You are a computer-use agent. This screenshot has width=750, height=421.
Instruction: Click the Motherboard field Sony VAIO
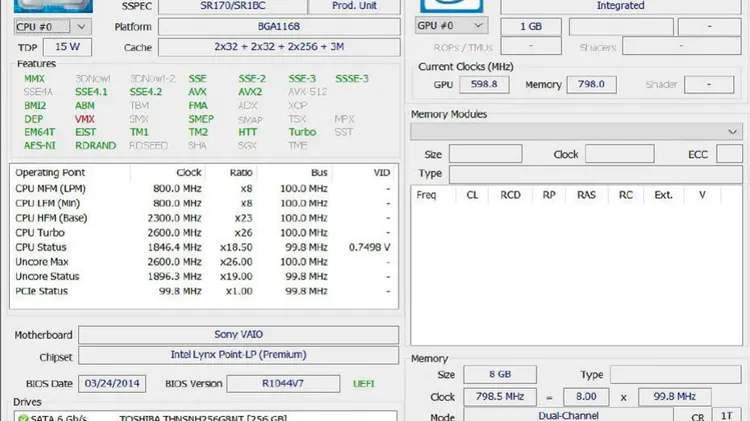[x=238, y=334]
